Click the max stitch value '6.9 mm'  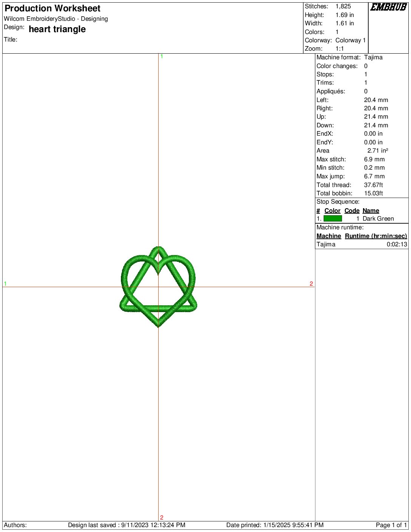[374, 159]
